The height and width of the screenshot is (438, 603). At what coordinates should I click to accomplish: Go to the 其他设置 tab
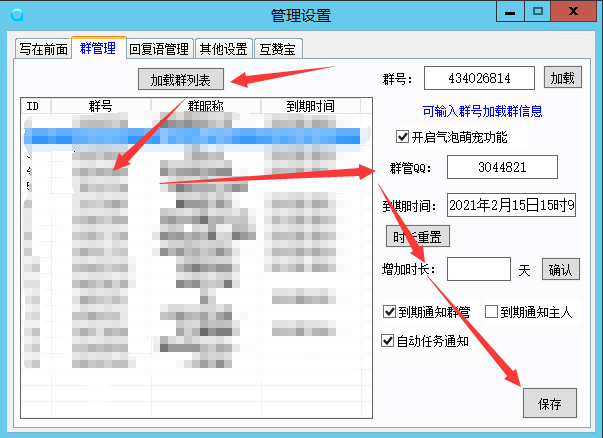tap(223, 48)
